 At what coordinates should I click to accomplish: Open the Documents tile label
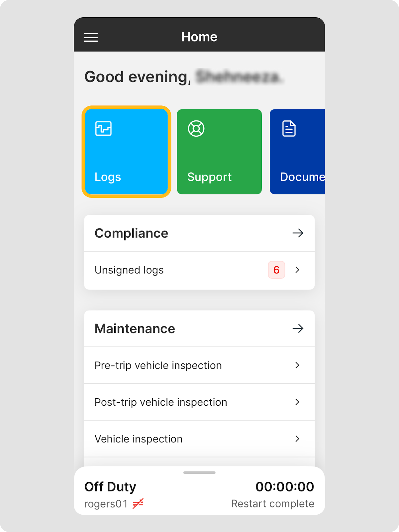click(302, 177)
